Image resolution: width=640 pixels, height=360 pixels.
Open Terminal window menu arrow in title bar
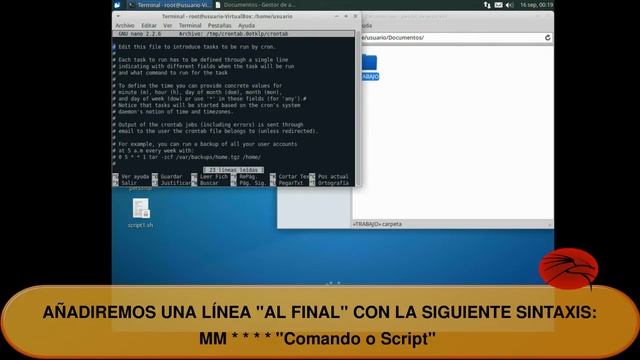coord(118,16)
